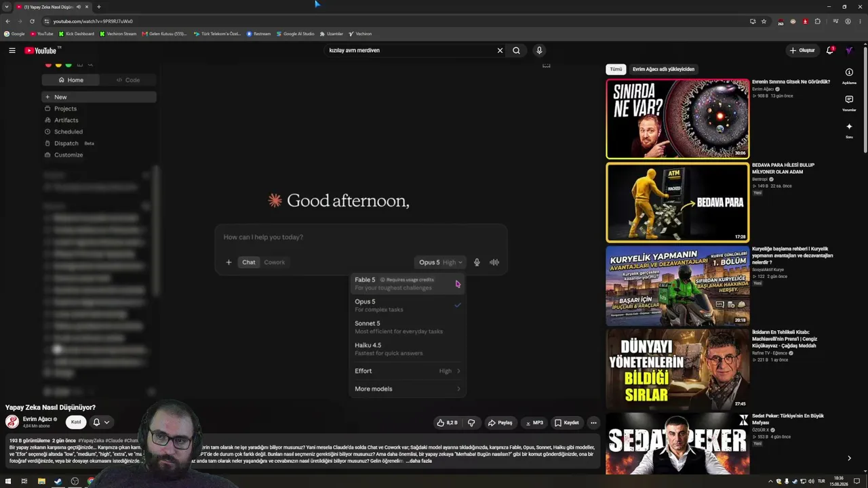Image resolution: width=868 pixels, height=488 pixels.
Task: Open the Evrenin Sınırına Gitsek video title
Action: pyautogui.click(x=791, y=82)
